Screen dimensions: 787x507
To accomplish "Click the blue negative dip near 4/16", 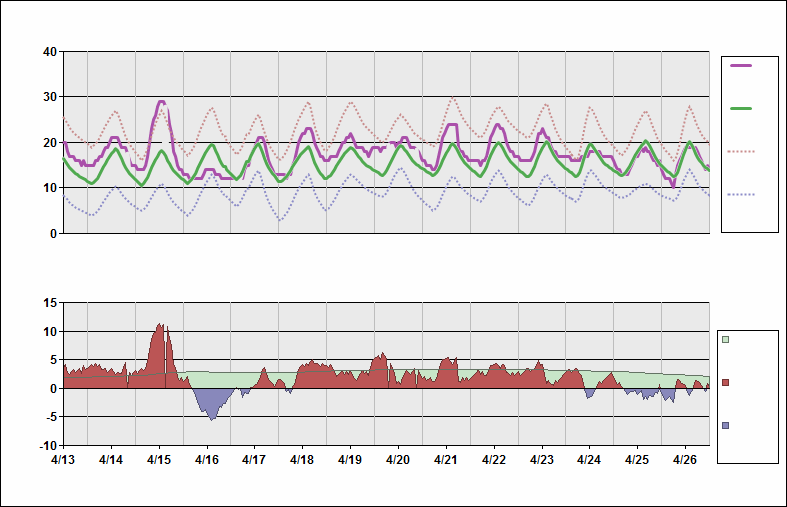I will tap(212, 404).
